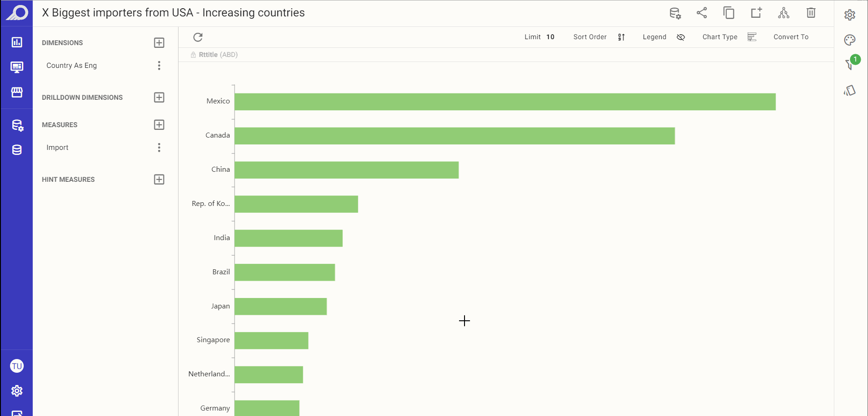
Task: Duplicate the chart with copy icon
Action: click(x=729, y=13)
